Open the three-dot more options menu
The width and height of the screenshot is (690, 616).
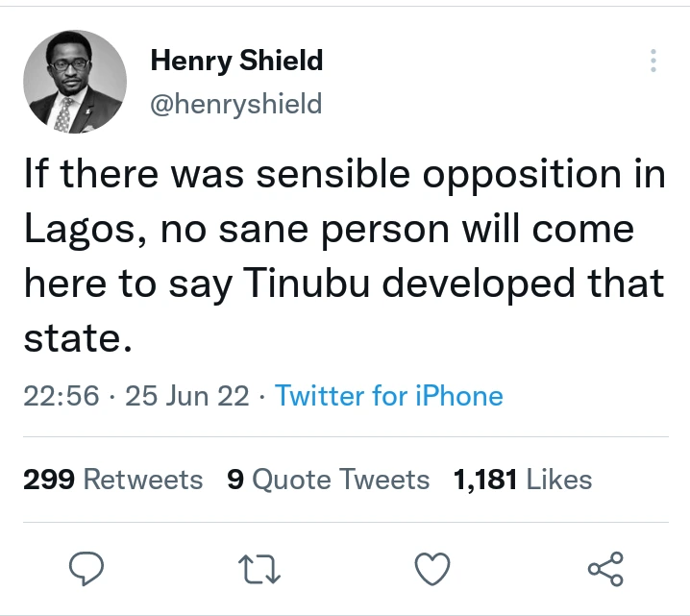[653, 61]
